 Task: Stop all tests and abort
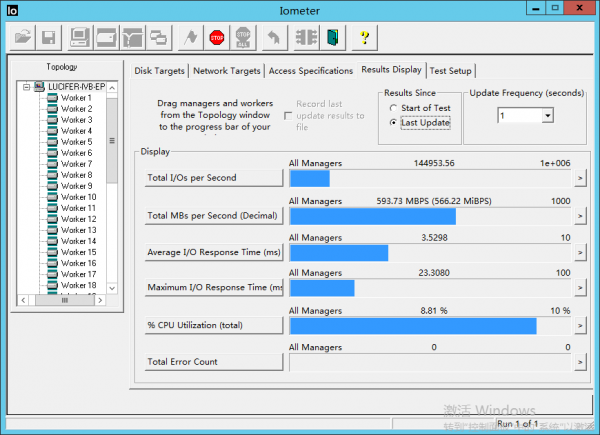[x=243, y=37]
